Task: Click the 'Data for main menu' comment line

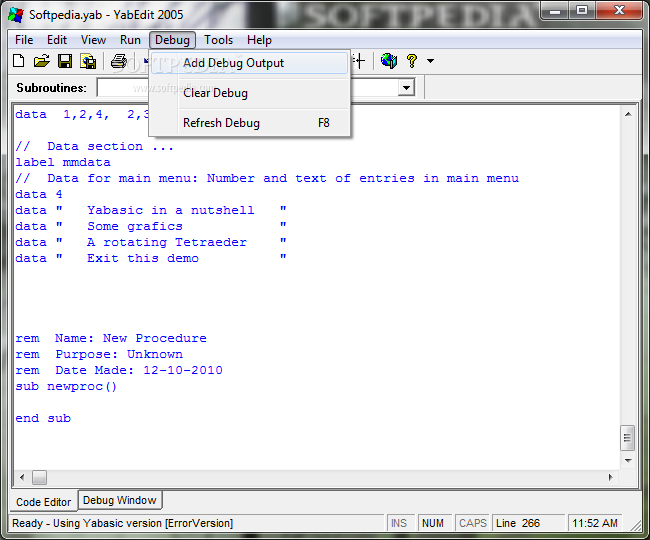Action: point(267,179)
